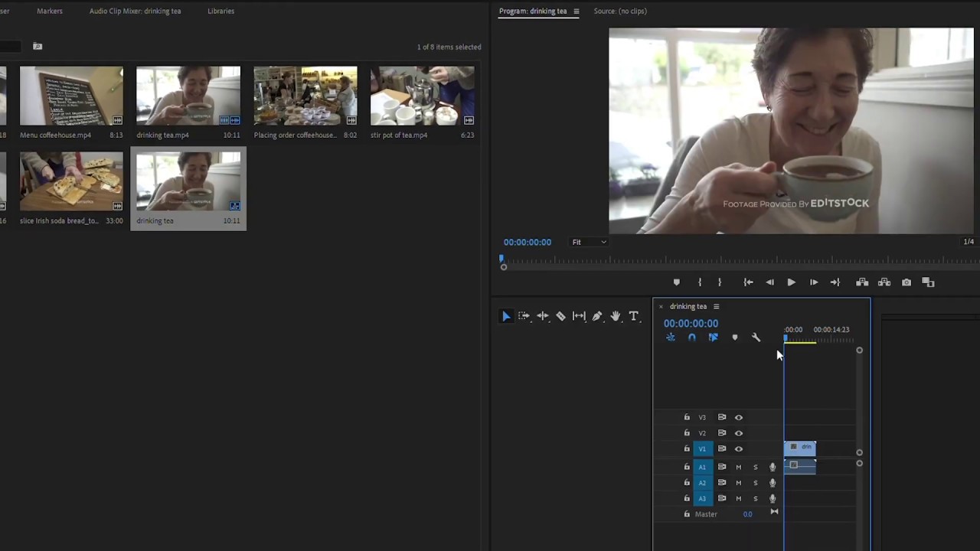Screen dimensions: 980x551
Task: Select the Track Select Forward tool
Action: point(524,316)
